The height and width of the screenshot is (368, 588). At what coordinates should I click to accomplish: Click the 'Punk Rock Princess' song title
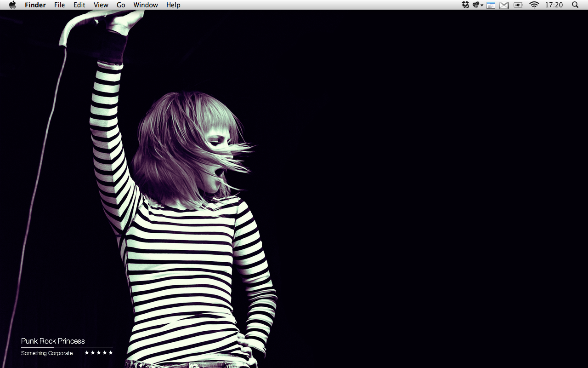[x=53, y=341]
